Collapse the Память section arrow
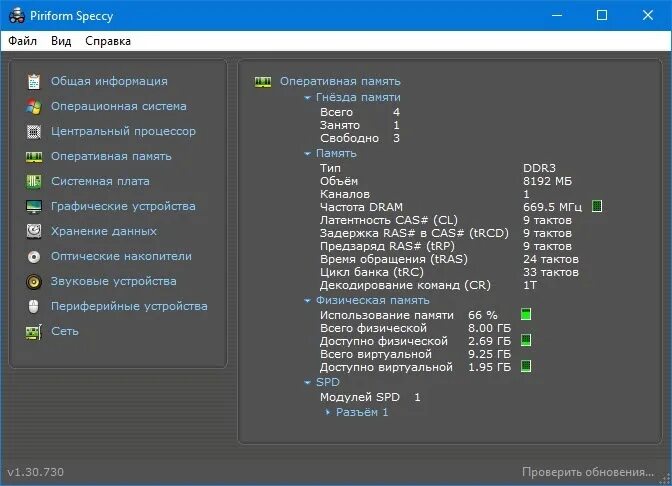The image size is (672, 486). click(307, 153)
